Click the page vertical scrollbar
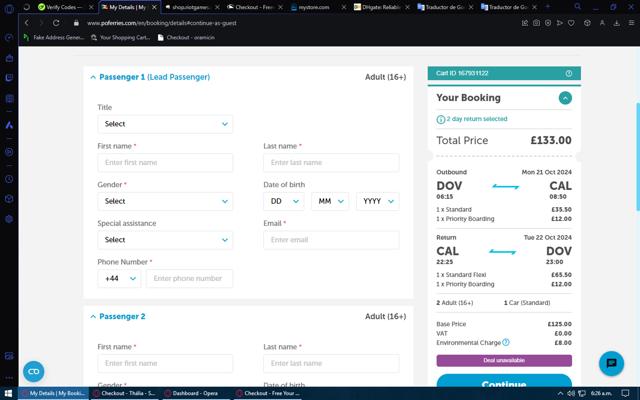This screenshot has height=400, width=640. 638,155
